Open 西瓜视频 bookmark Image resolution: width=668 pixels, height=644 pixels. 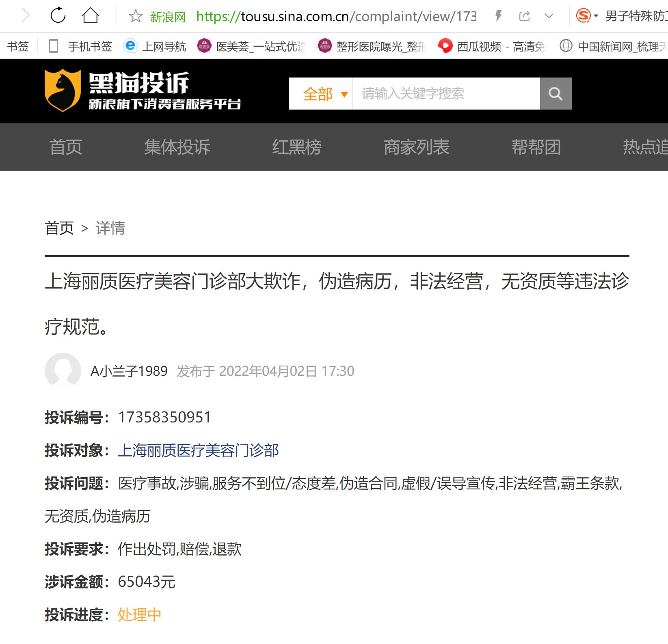[501, 46]
